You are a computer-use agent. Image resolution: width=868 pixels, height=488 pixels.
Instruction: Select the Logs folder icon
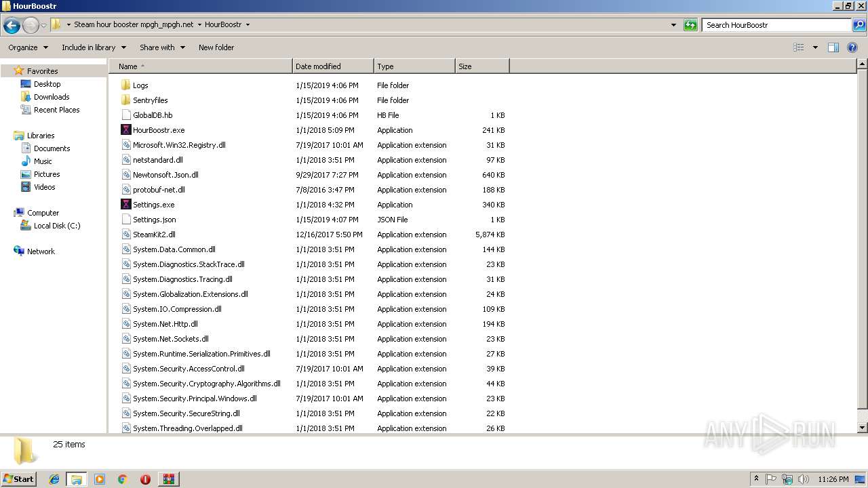point(125,85)
